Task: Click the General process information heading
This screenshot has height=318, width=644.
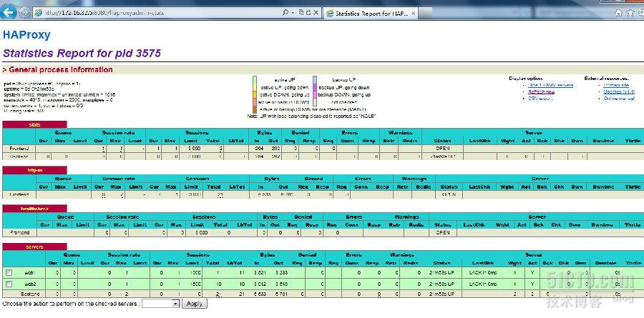Action: (57, 70)
